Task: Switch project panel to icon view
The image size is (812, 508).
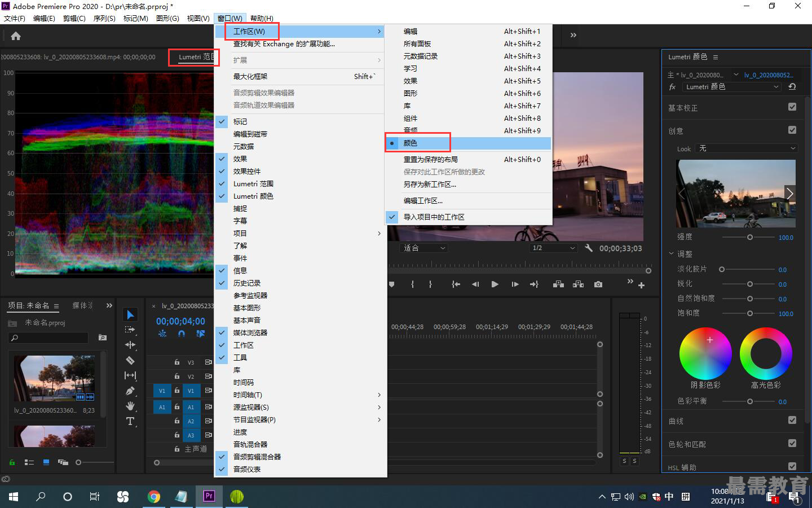Action: [46, 462]
